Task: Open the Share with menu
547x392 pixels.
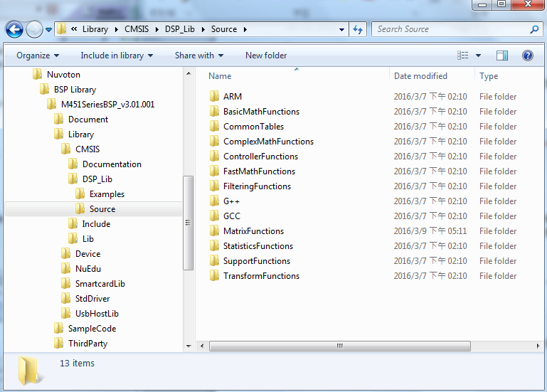Action: pyautogui.click(x=199, y=55)
